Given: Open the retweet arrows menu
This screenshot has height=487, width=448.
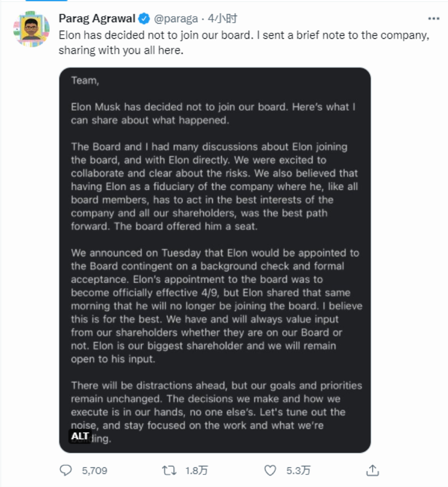Looking at the screenshot, I should (x=169, y=470).
